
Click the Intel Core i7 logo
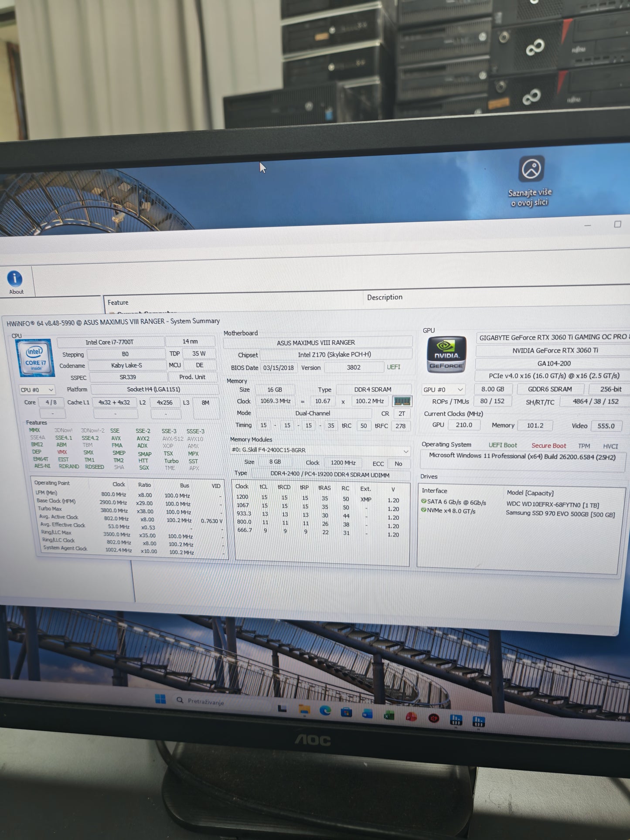[x=36, y=357]
